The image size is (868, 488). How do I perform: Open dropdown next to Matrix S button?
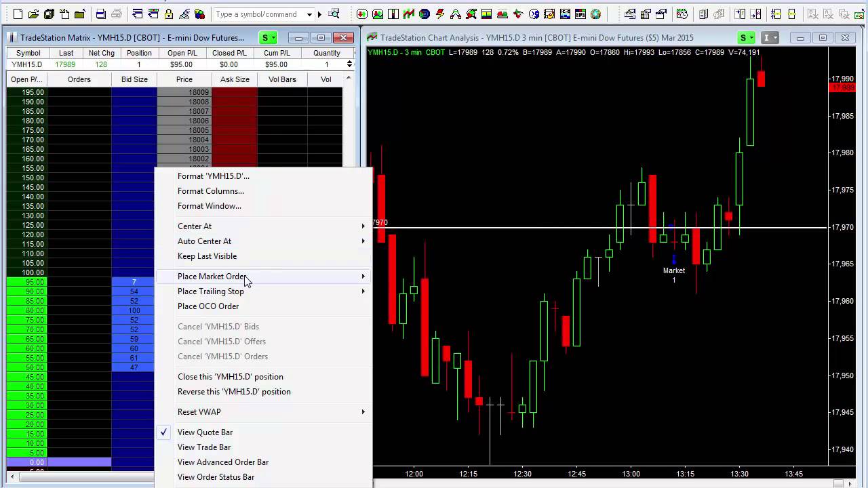275,38
